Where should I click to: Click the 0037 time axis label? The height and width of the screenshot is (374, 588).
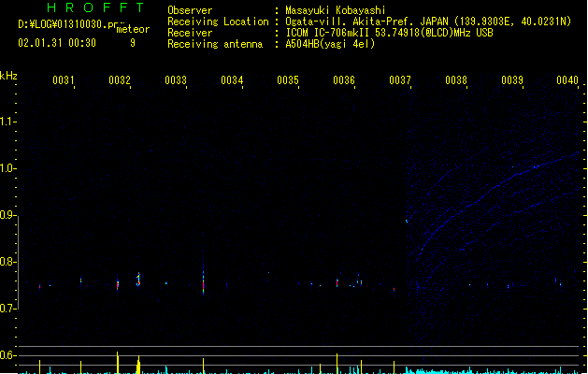[400, 79]
